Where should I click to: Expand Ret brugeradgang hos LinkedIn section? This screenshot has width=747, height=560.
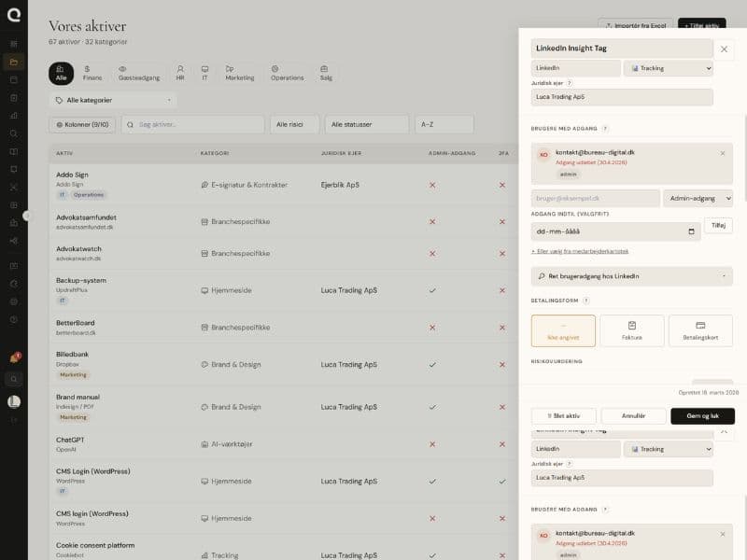pyautogui.click(x=632, y=276)
